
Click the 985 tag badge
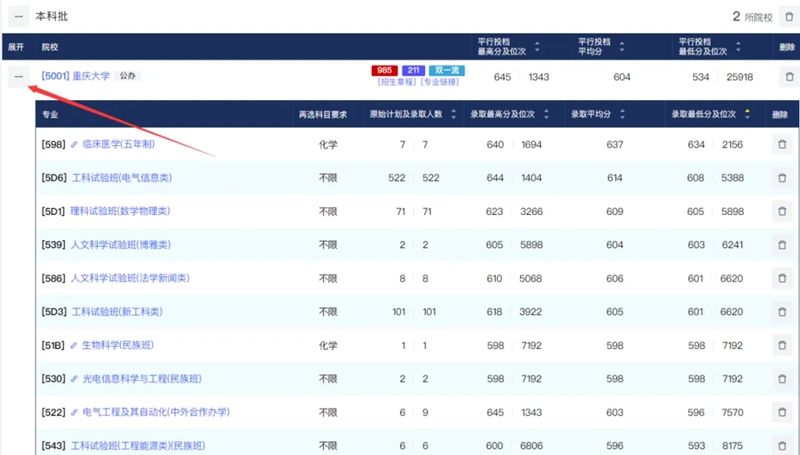[x=384, y=70]
